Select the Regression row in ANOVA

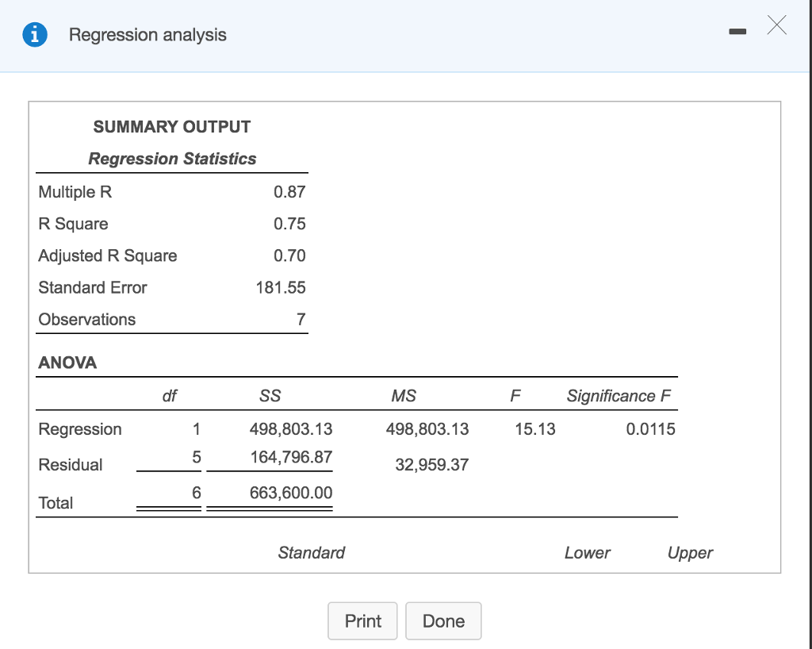click(x=79, y=428)
